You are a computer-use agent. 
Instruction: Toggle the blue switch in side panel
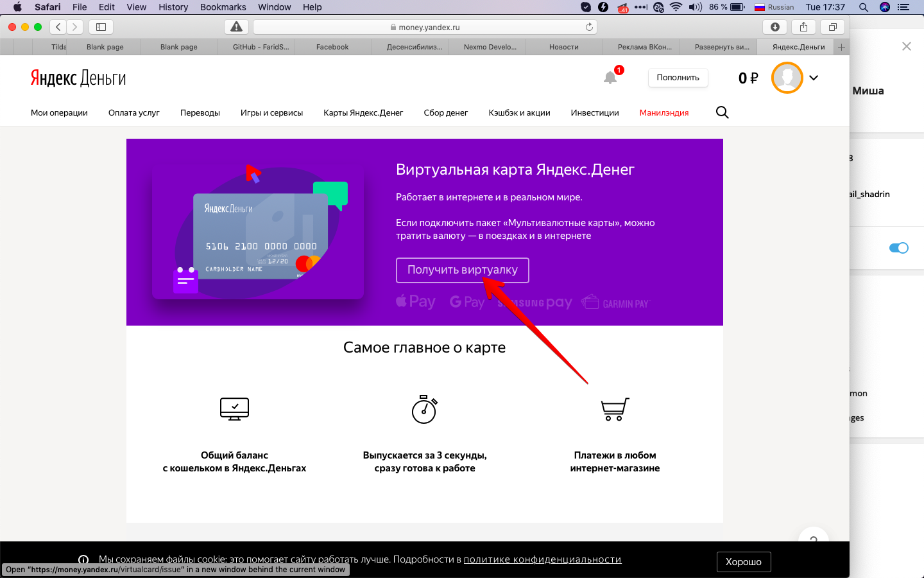(x=898, y=248)
